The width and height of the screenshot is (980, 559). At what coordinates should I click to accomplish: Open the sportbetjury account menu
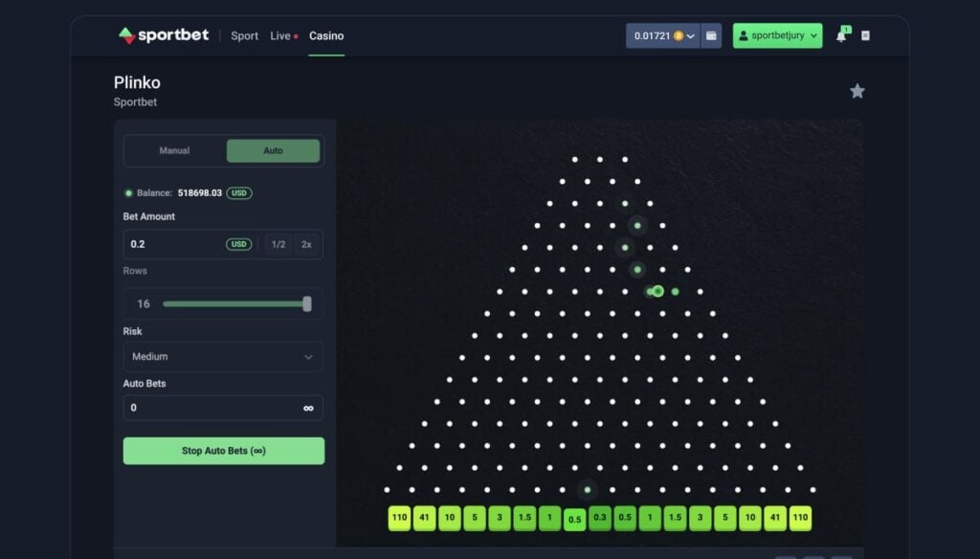point(777,35)
